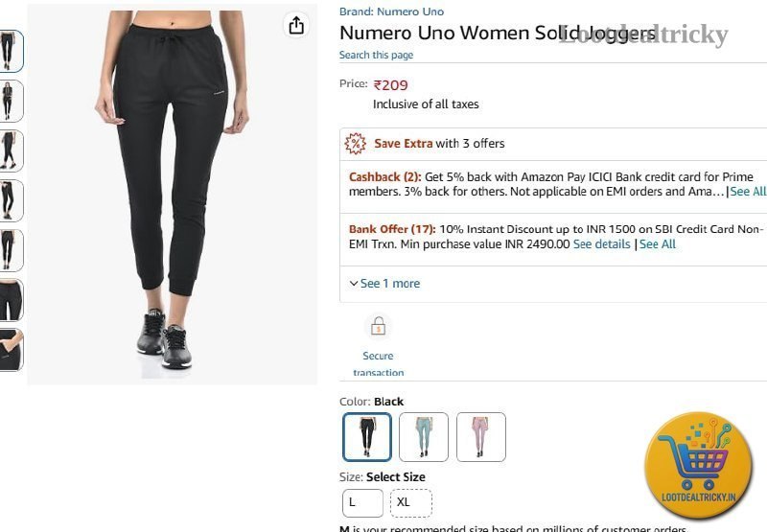The image size is (767, 532).
Task: Select the bottom pocket close-up thumbnail
Action: click(x=11, y=350)
